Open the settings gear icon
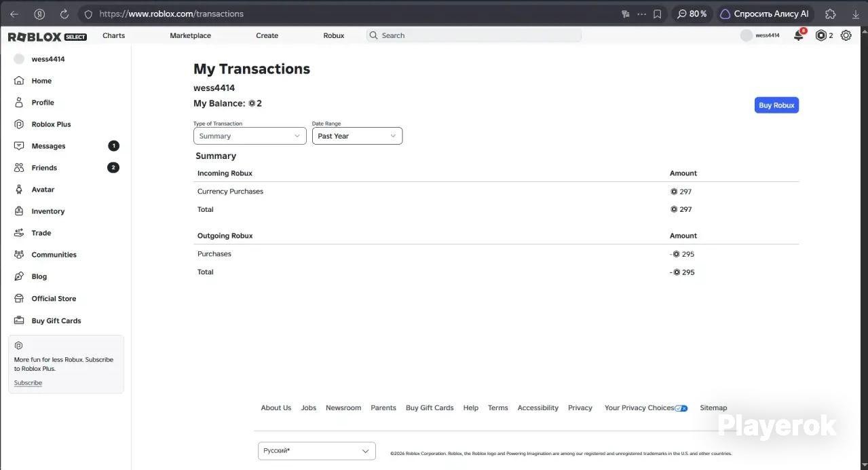The height and width of the screenshot is (470, 868). tap(846, 35)
